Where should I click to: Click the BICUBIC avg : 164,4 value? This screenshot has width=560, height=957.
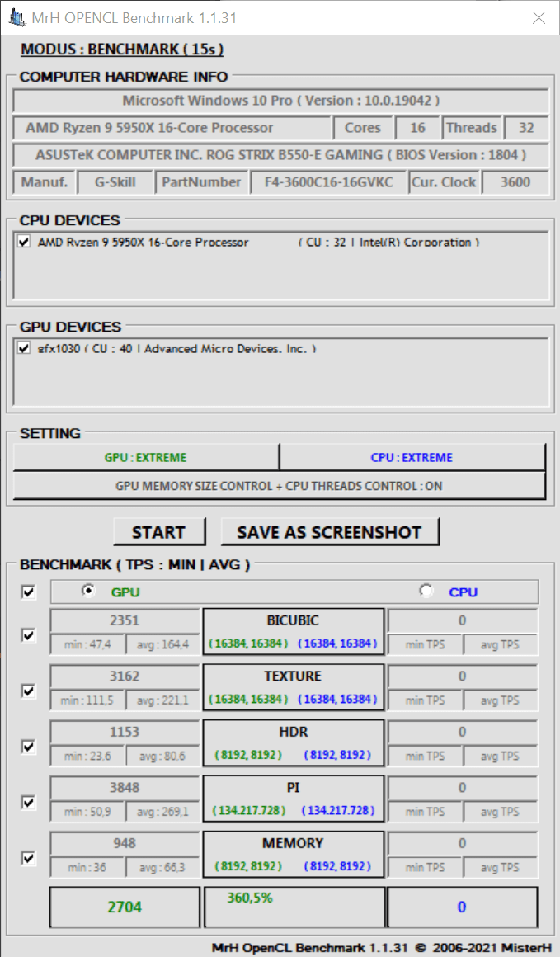tap(162, 644)
